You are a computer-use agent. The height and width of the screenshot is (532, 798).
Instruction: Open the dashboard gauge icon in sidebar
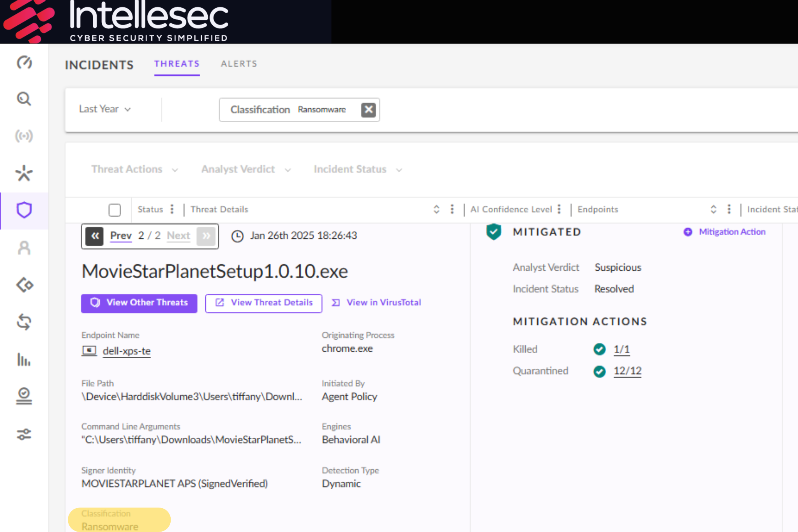[x=24, y=62]
